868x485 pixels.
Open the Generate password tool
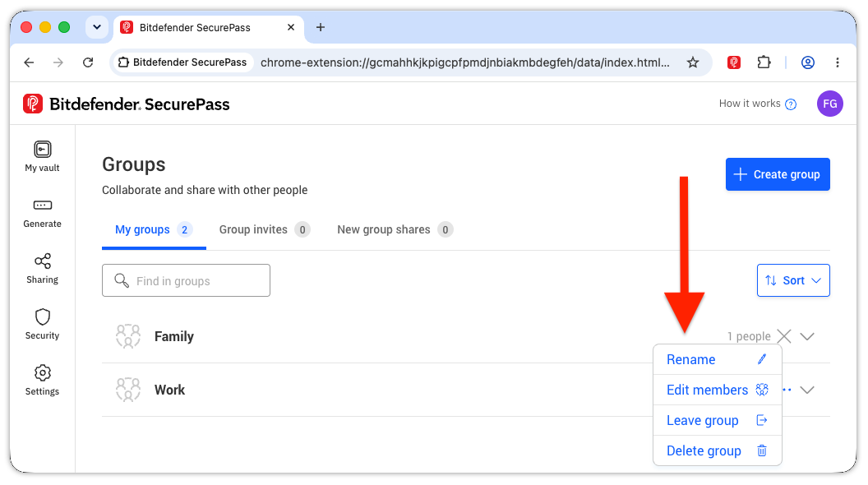[42, 213]
